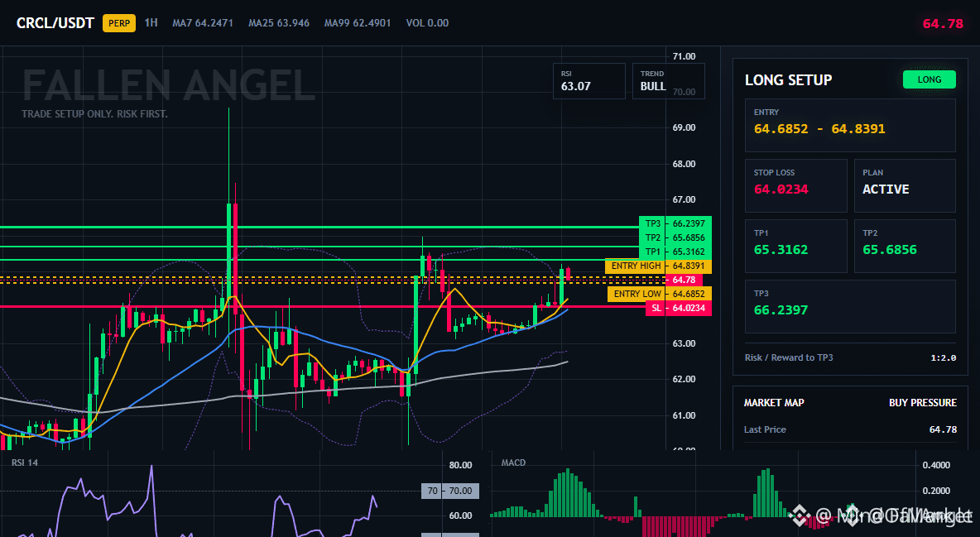Viewport: 980px width, 537px height.
Task: Click the CRCL/USDT pair title
Action: click(x=55, y=23)
